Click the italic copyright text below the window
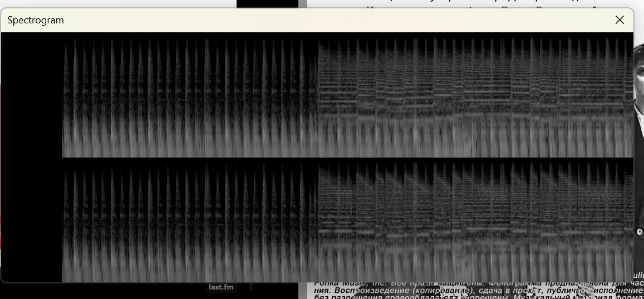The image size is (644, 299). pos(473,291)
